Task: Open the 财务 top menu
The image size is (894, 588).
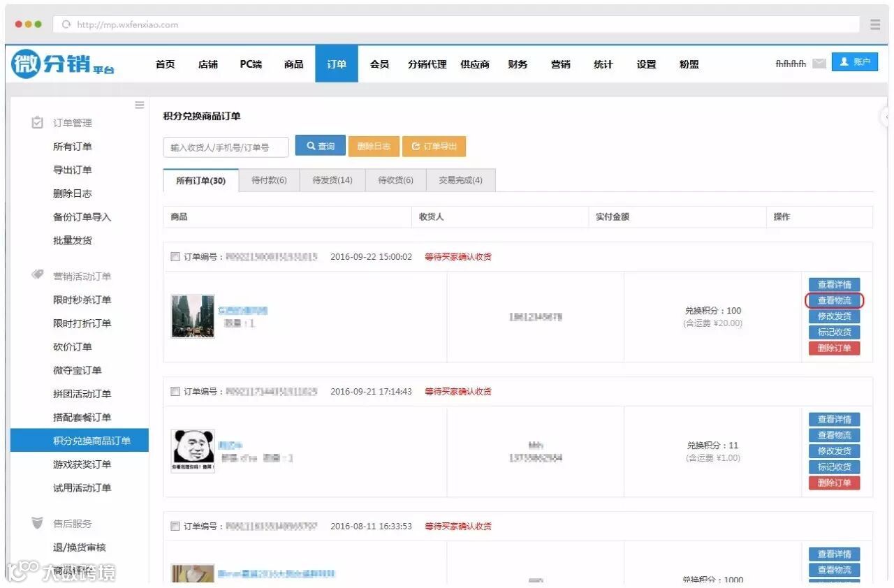Action: click(x=518, y=64)
